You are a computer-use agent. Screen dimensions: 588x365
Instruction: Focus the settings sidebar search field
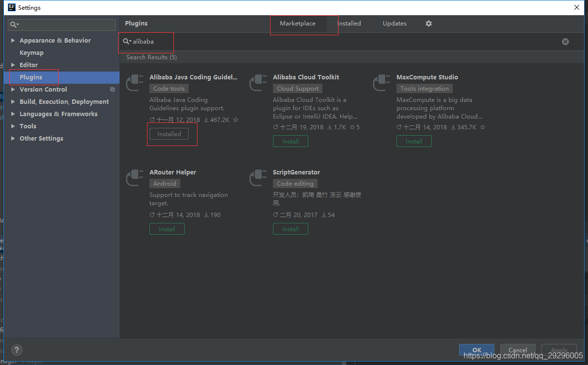62,24
